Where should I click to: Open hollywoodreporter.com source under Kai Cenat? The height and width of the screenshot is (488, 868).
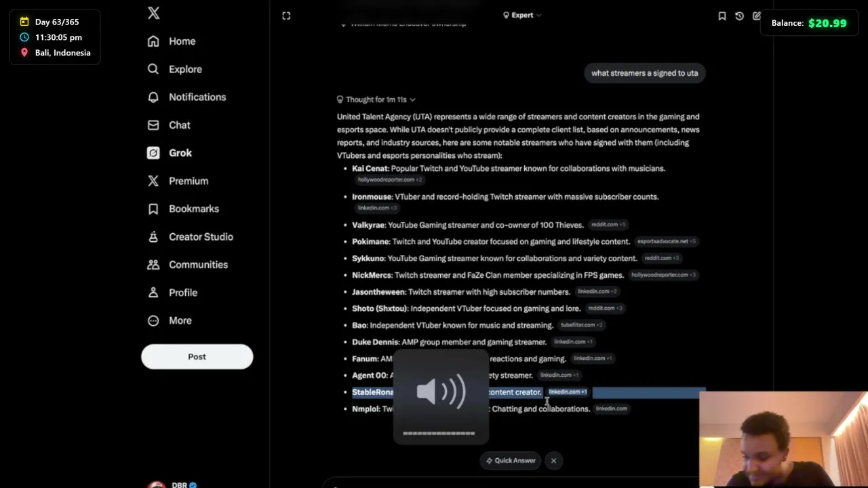pyautogui.click(x=390, y=180)
